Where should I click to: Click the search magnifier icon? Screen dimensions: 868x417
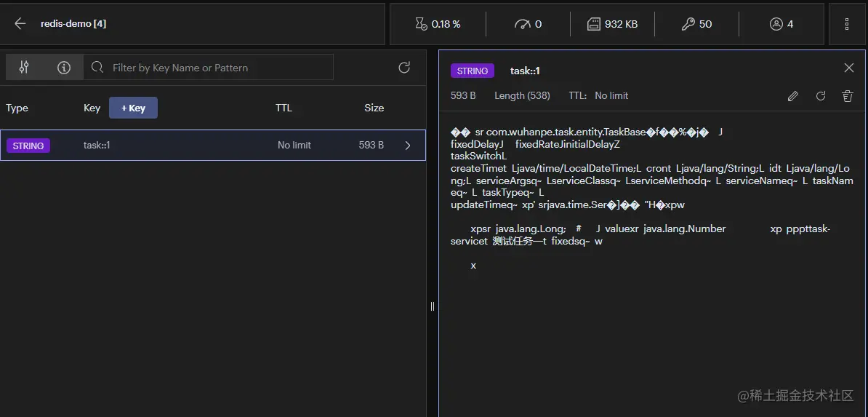(x=97, y=67)
